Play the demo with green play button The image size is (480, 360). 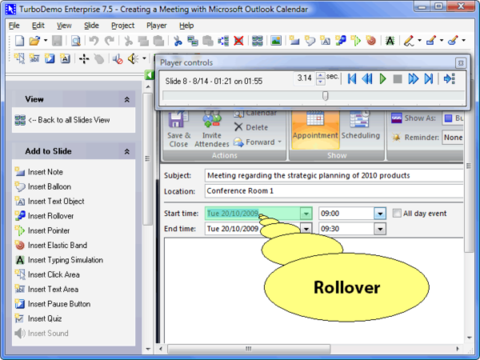[x=383, y=79]
